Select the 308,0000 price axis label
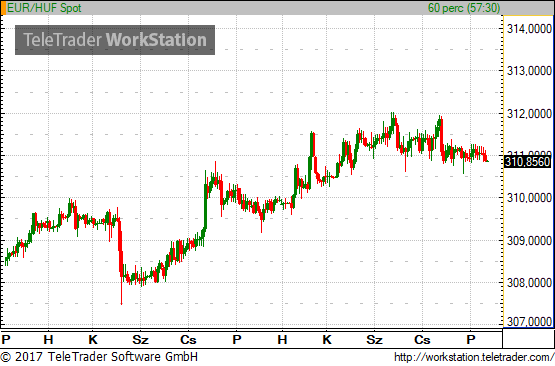 [529, 283]
